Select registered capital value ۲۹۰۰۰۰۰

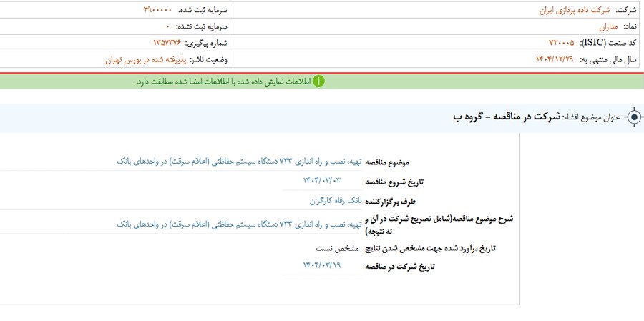(157, 10)
